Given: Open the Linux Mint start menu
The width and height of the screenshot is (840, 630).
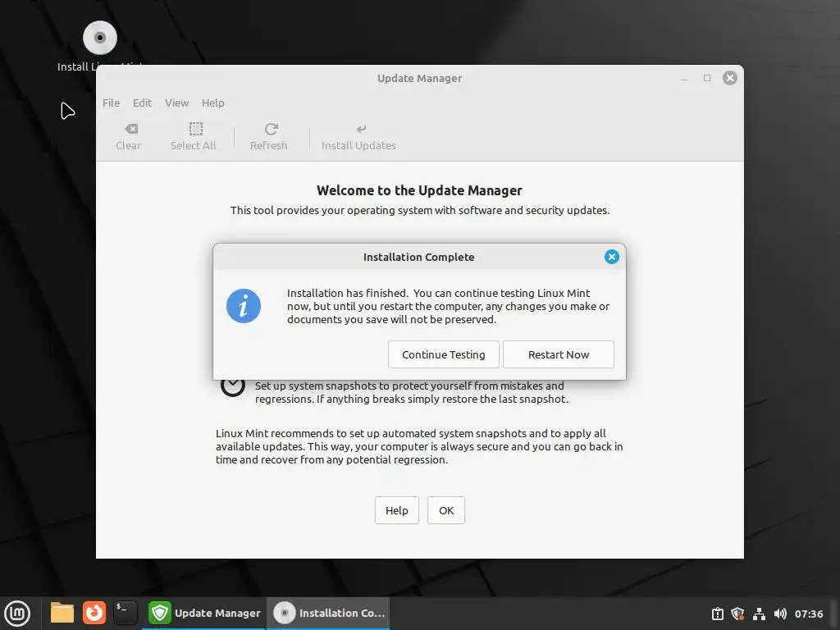Looking at the screenshot, I should pyautogui.click(x=17, y=613).
